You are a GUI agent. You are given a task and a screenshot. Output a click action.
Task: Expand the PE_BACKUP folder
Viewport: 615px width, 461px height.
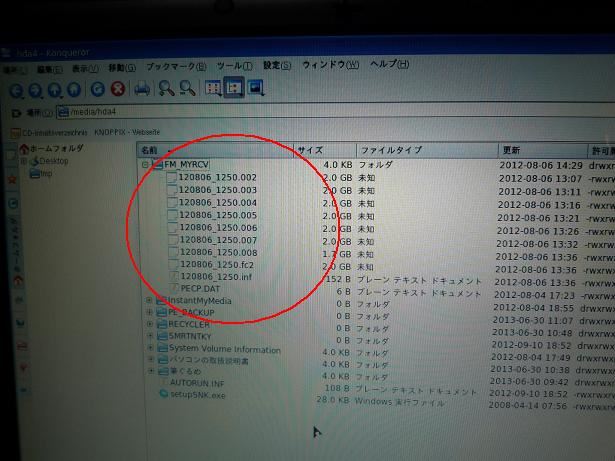pos(149,312)
